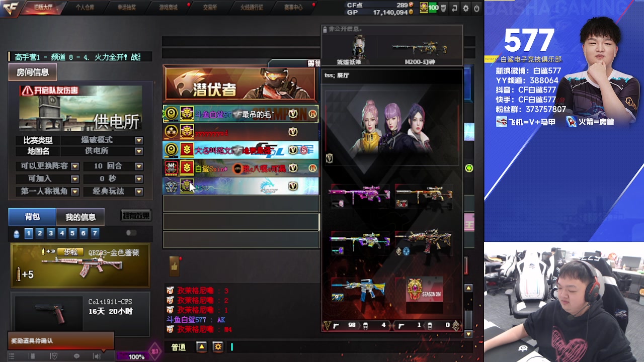Click the green 100 indicator in top bar
This screenshot has height=362, width=644.
(433, 8)
